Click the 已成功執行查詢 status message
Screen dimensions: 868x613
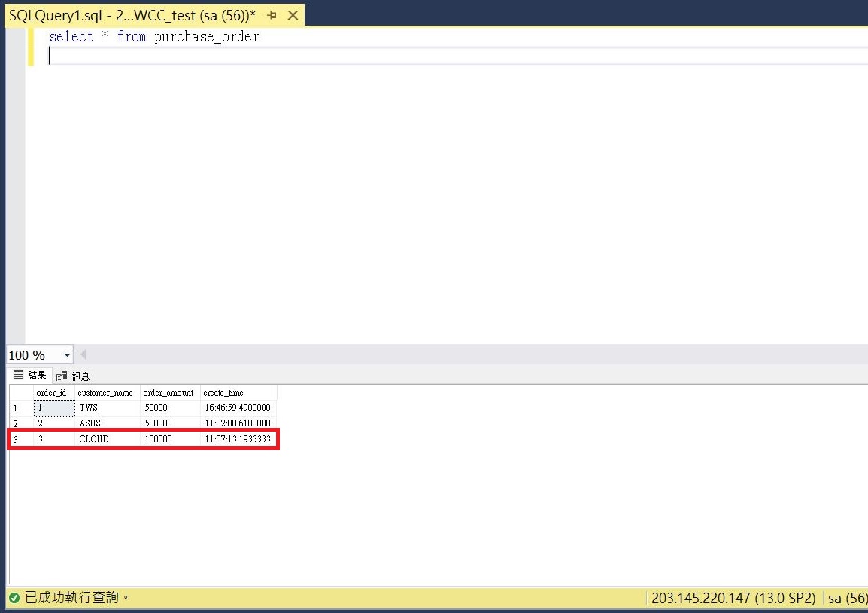coord(77,597)
